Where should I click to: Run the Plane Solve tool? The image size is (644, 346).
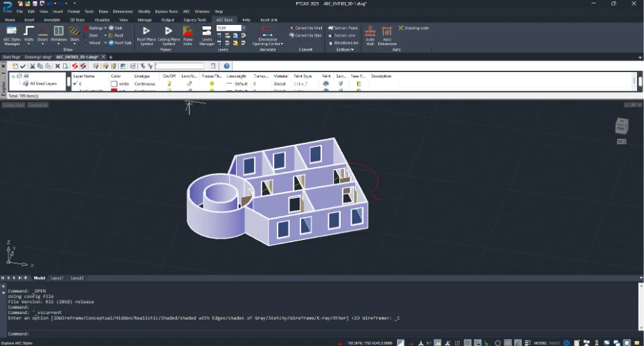coord(187,35)
